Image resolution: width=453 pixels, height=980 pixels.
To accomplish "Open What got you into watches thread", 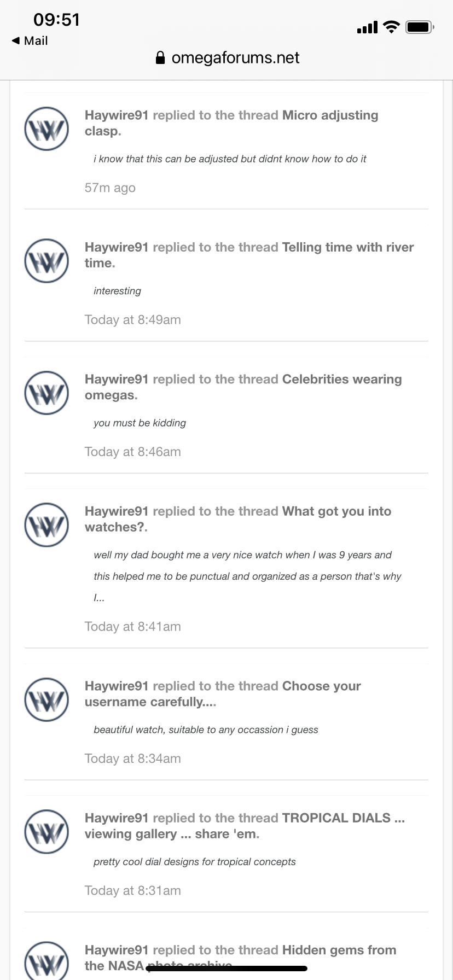I will pyautogui.click(x=336, y=511).
